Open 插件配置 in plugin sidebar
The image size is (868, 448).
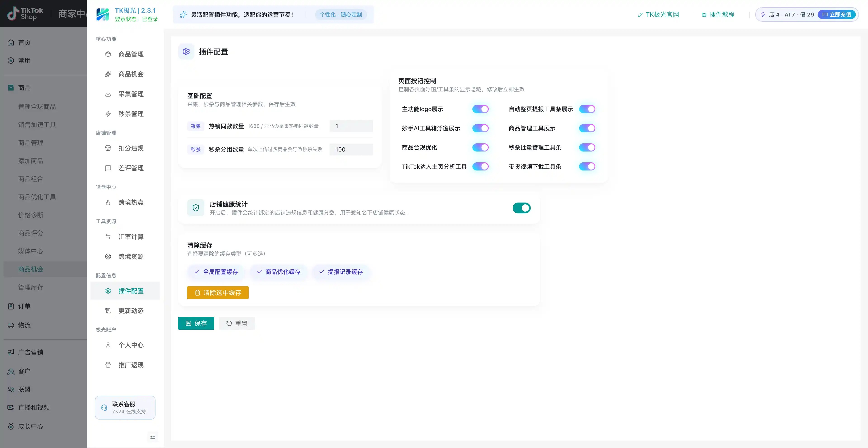point(125,291)
